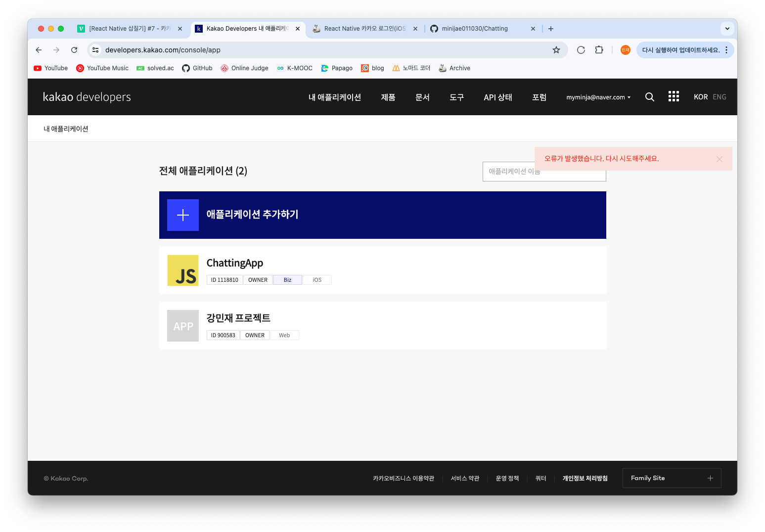Switch to the React Native 삽질기 tab
The image size is (765, 532).
tap(129, 29)
